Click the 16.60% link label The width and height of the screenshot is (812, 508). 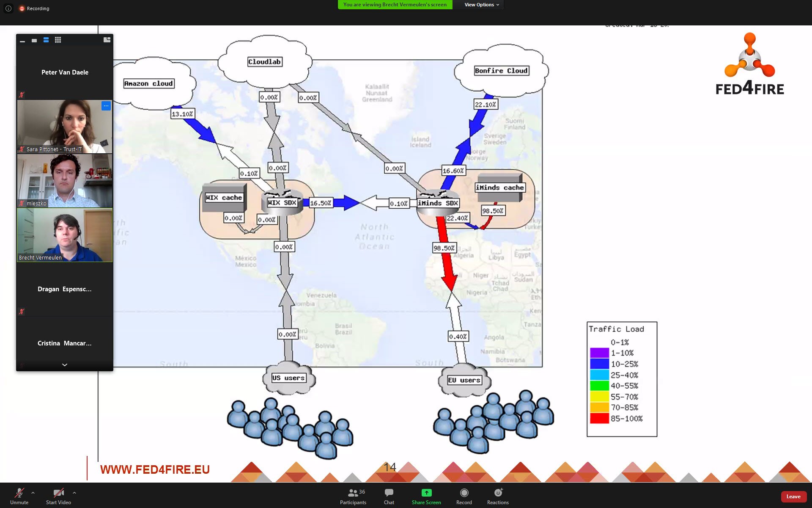453,171
